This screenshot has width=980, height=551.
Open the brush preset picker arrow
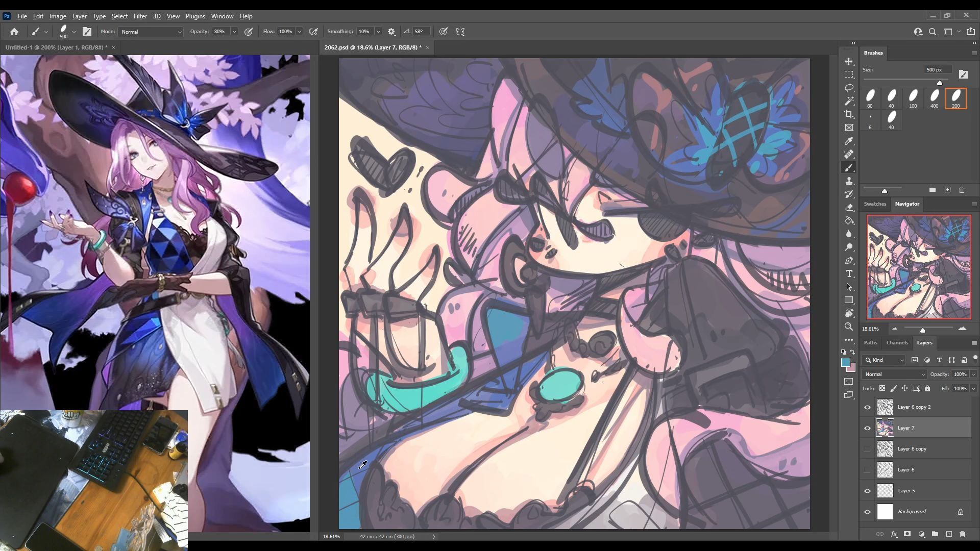[x=74, y=32]
